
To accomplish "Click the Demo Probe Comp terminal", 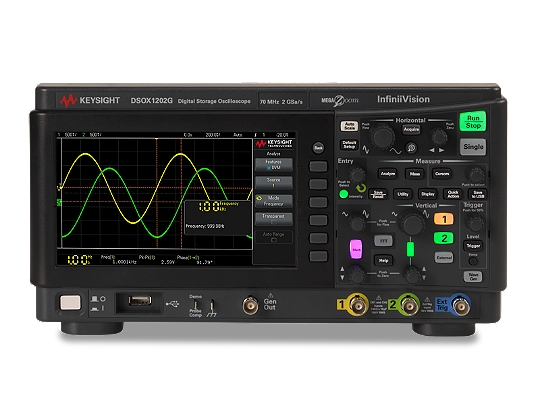I will 195,305.
